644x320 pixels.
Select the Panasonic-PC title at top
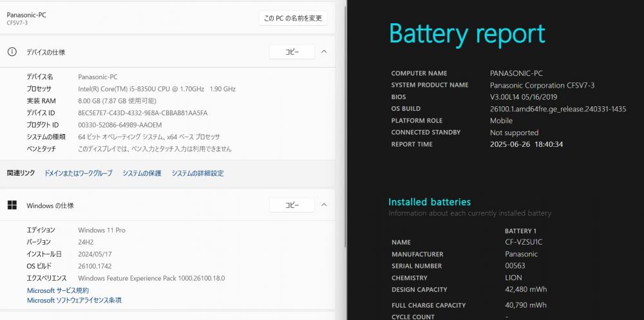(x=26, y=15)
